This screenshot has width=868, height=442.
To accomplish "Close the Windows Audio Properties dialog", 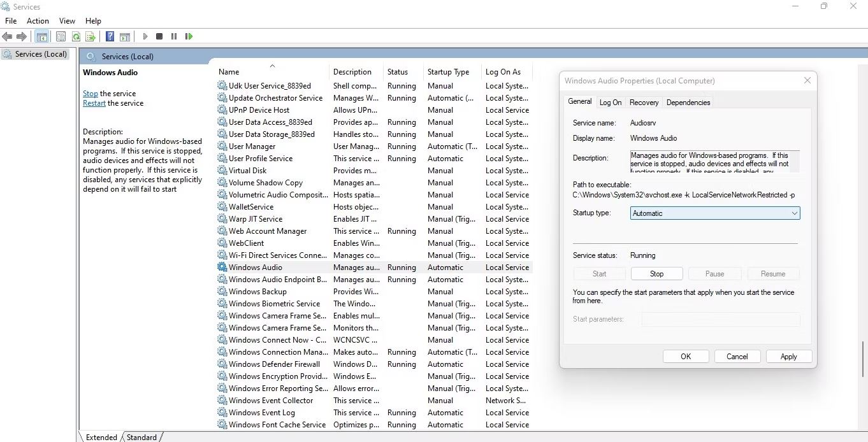I will pyautogui.click(x=807, y=81).
